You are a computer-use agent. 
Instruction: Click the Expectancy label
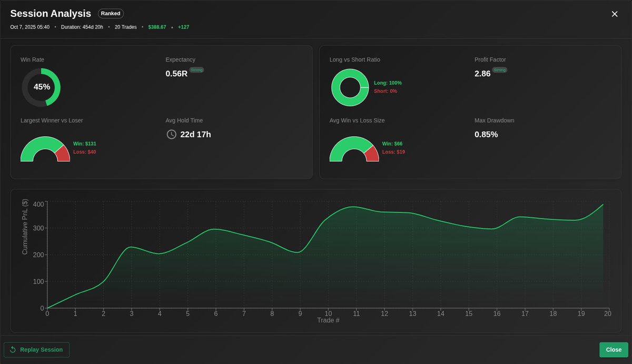[180, 59]
